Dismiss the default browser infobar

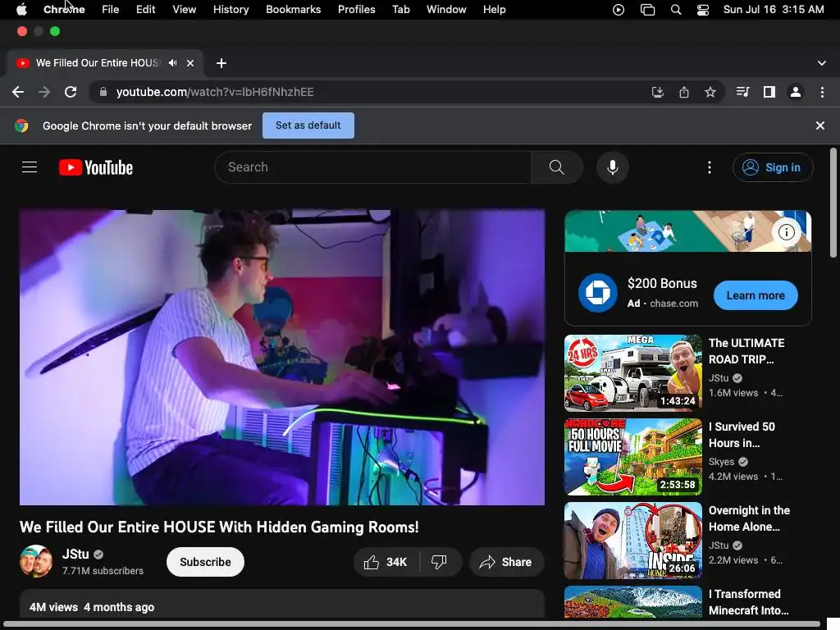[820, 126]
